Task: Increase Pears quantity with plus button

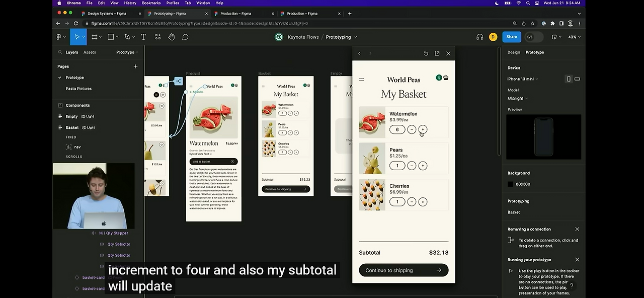Action: click(423, 166)
